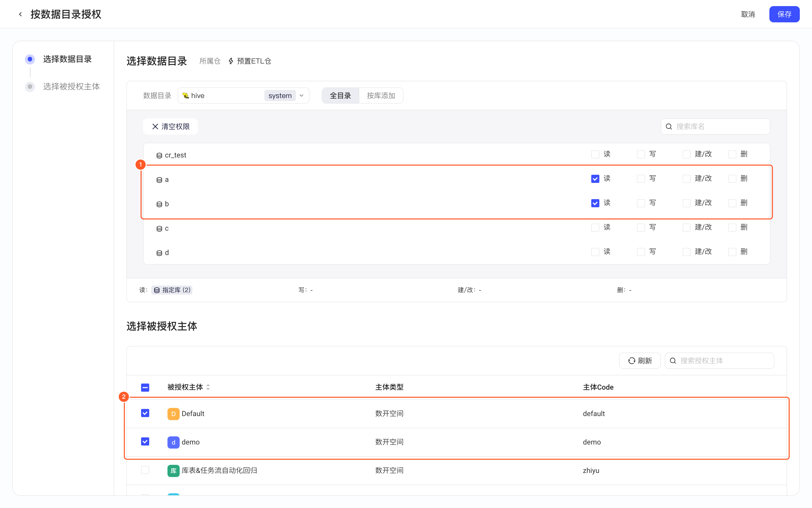This screenshot has height=508, width=812.
Task: Click the magnifier icon in 搜索库名
Action: [x=669, y=127]
